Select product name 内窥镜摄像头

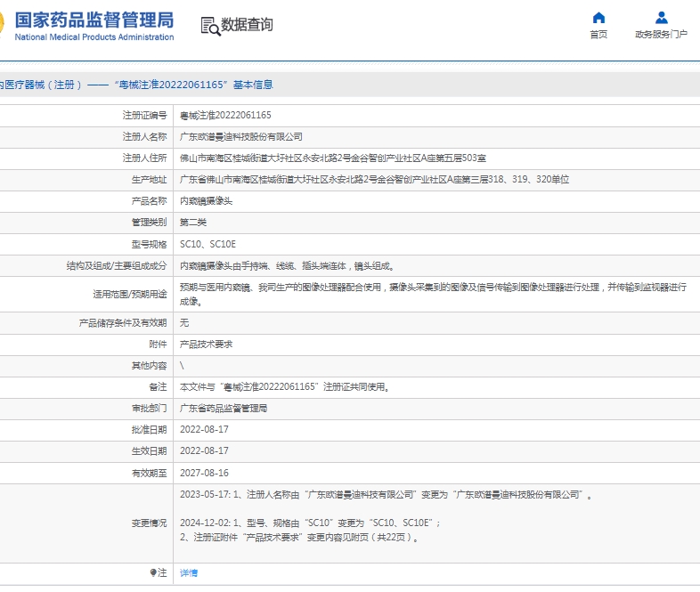coord(206,201)
